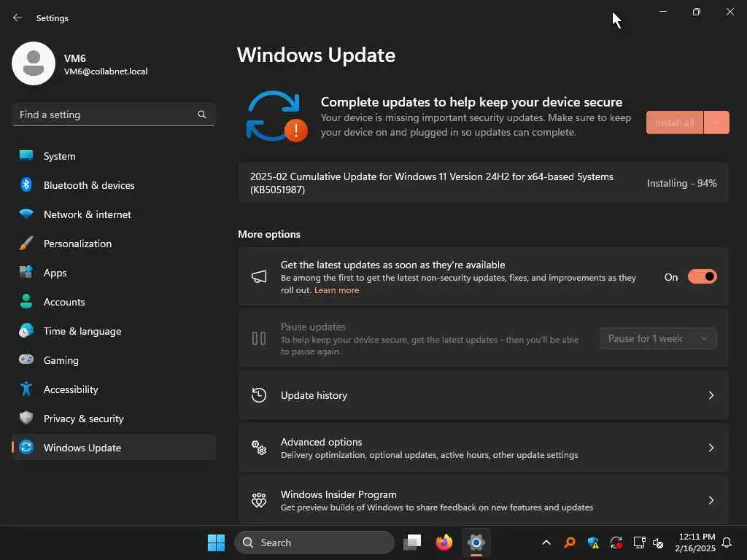Click the Accounts person icon
The width and height of the screenshot is (747, 560).
26,301
